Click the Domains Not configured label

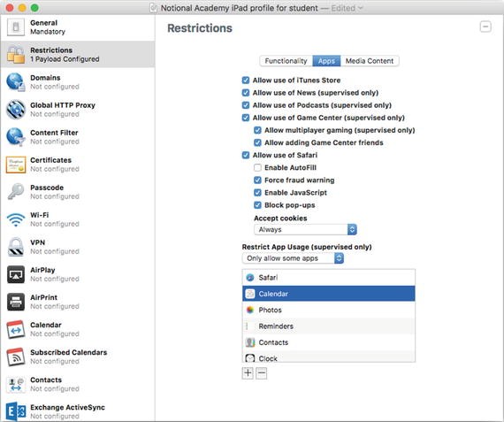[x=55, y=87]
